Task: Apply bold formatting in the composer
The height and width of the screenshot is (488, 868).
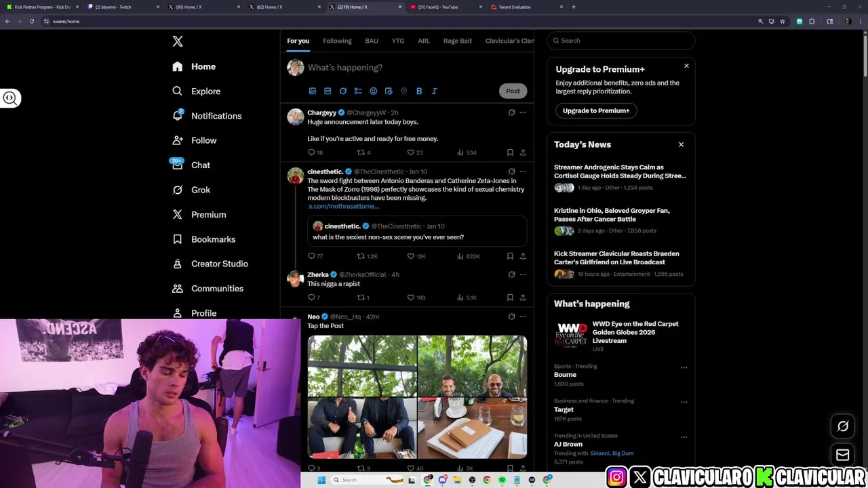Action: point(419,91)
